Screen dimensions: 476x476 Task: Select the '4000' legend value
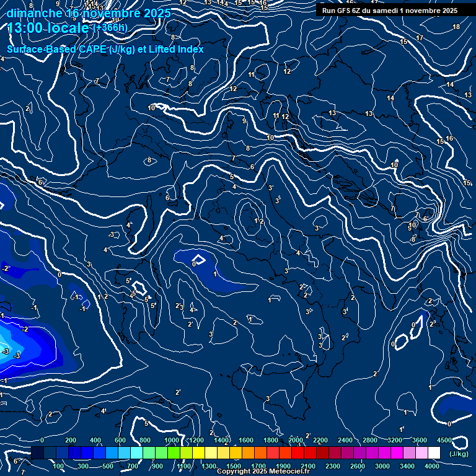click(x=431, y=466)
